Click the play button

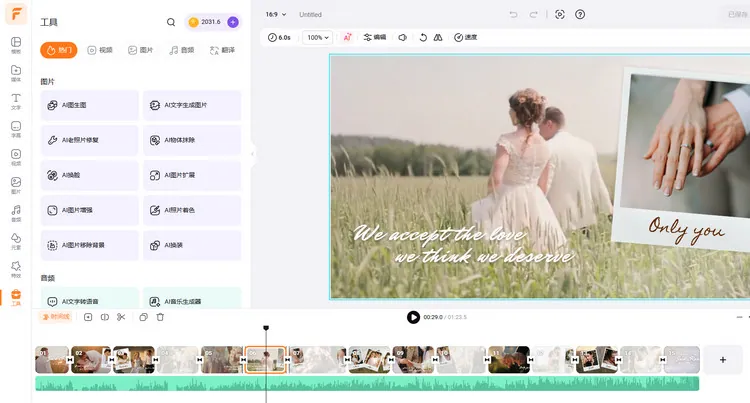point(413,317)
